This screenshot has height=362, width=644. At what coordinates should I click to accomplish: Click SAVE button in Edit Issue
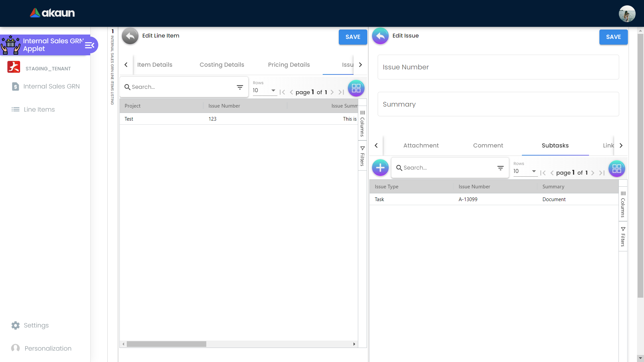click(613, 37)
